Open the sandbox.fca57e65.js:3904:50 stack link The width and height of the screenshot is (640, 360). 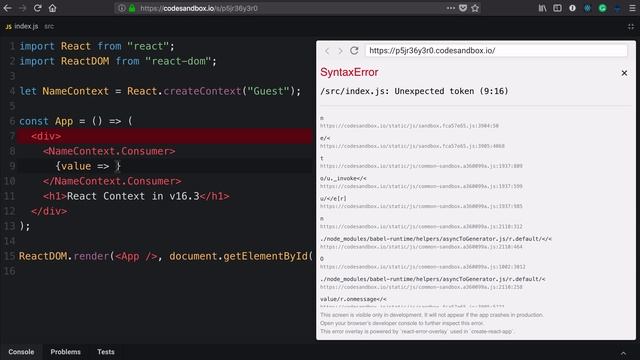pyautogui.click(x=409, y=126)
